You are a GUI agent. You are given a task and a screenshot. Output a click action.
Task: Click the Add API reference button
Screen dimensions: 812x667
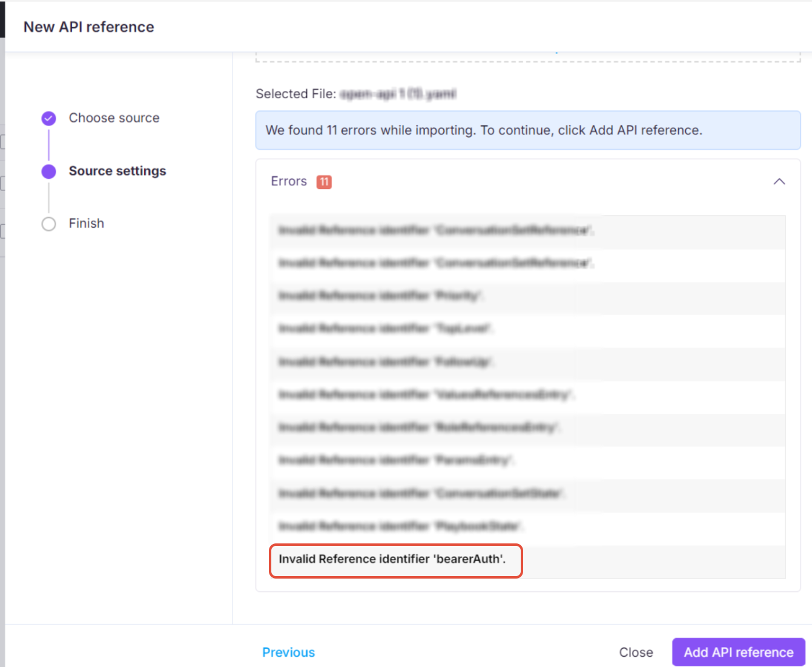[x=738, y=652]
